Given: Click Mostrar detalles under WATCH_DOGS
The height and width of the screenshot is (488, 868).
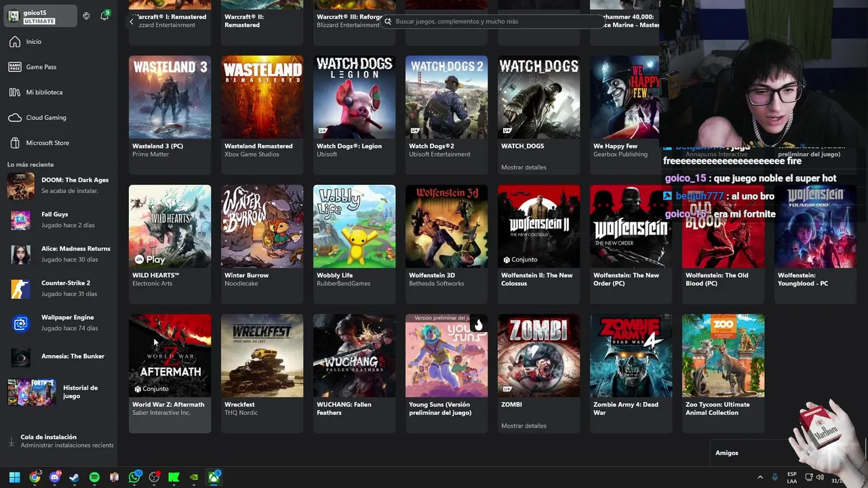Looking at the screenshot, I should coord(524,167).
